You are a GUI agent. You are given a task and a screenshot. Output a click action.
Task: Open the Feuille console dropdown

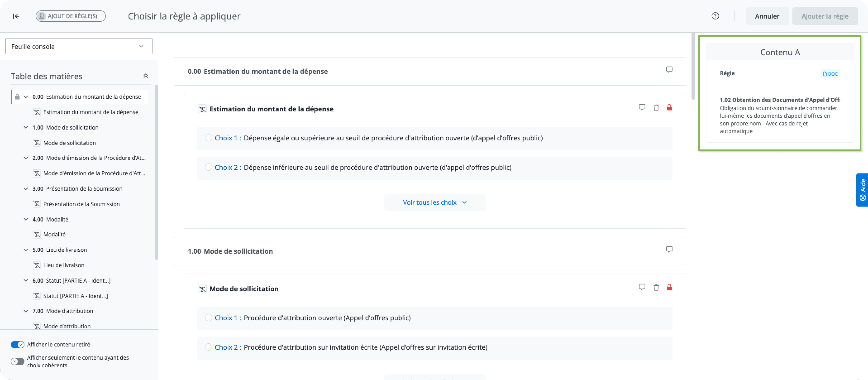tap(79, 46)
